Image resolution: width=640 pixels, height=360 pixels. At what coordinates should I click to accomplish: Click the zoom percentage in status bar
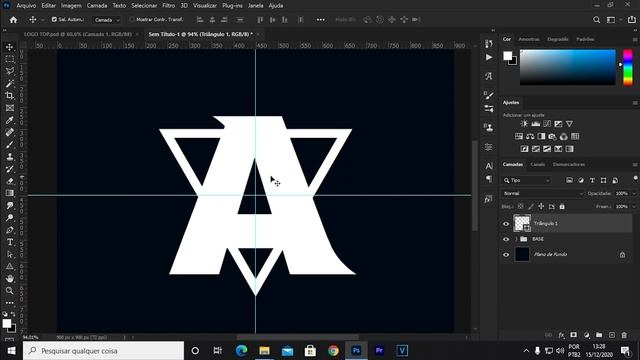coord(30,338)
